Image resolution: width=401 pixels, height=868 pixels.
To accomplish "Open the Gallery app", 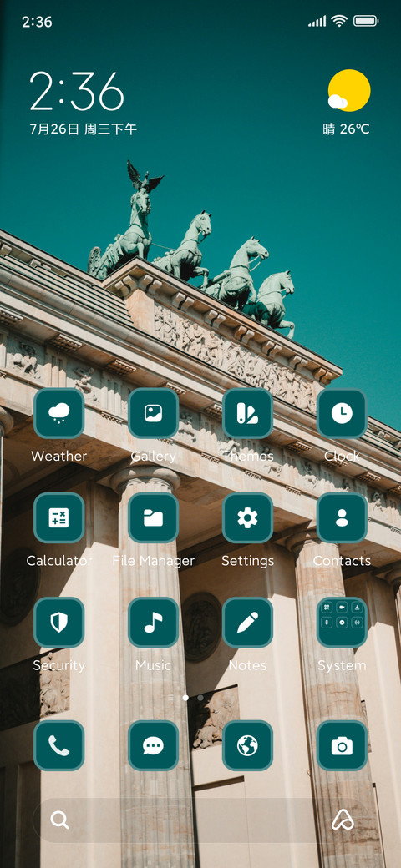I will point(154,413).
